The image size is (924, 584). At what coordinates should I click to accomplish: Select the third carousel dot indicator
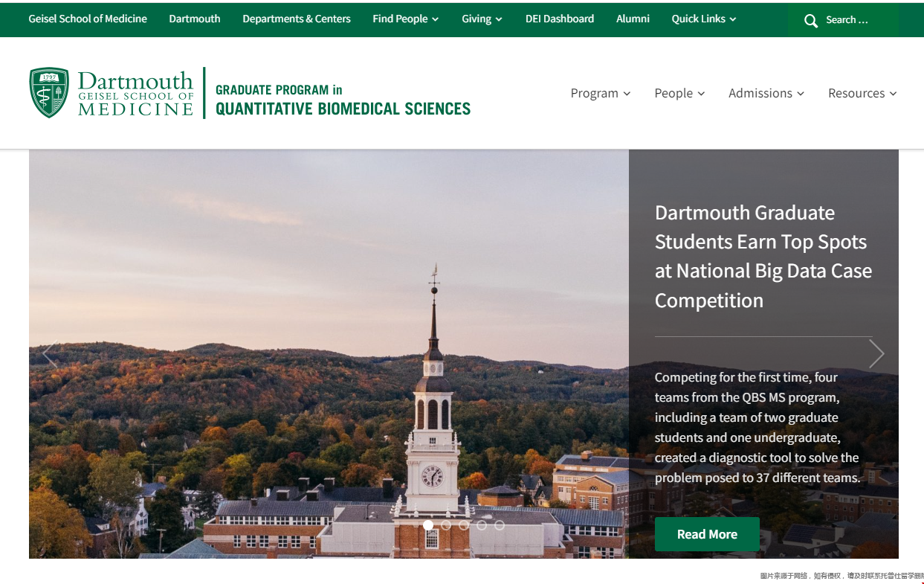click(x=464, y=525)
